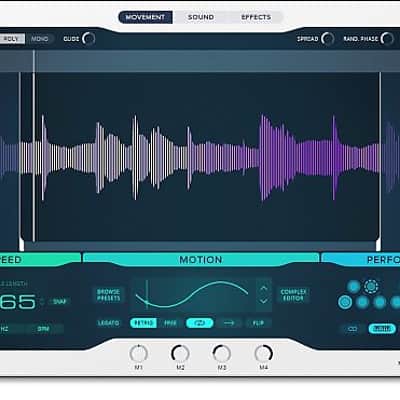
Task: Click the overview strip above the waveform
Action: point(200,61)
